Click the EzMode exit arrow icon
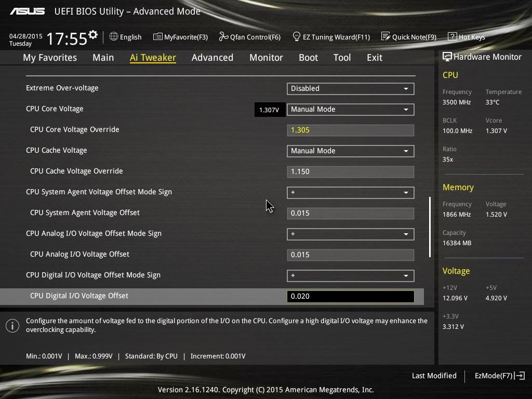Image resolution: width=532 pixels, height=399 pixels. (520, 376)
